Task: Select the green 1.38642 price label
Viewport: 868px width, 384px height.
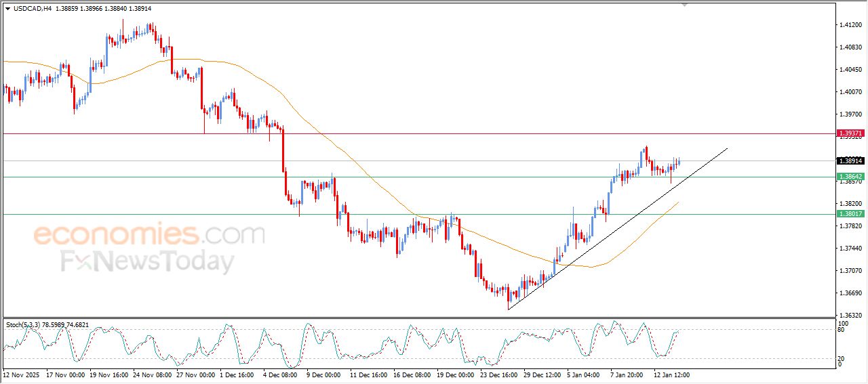Action: tap(850, 177)
